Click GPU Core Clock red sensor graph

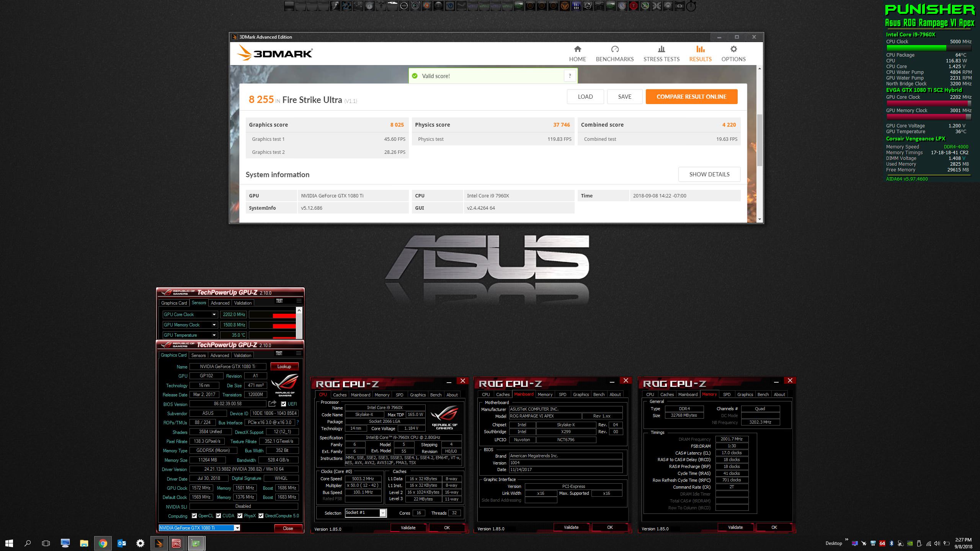[x=272, y=315]
